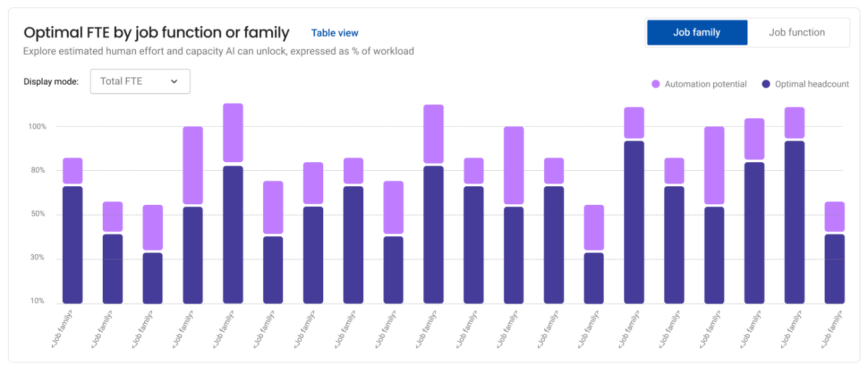
Task: Click the 50% y-axis label
Action: (36, 214)
